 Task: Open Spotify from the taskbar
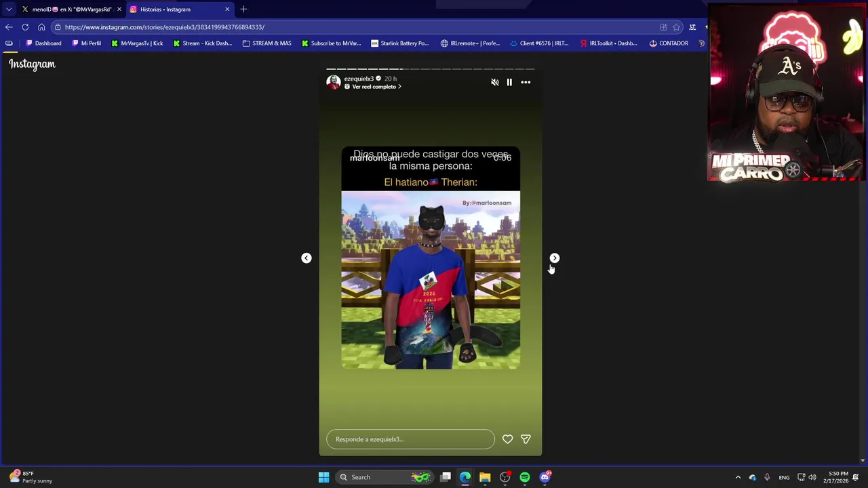pos(525,477)
